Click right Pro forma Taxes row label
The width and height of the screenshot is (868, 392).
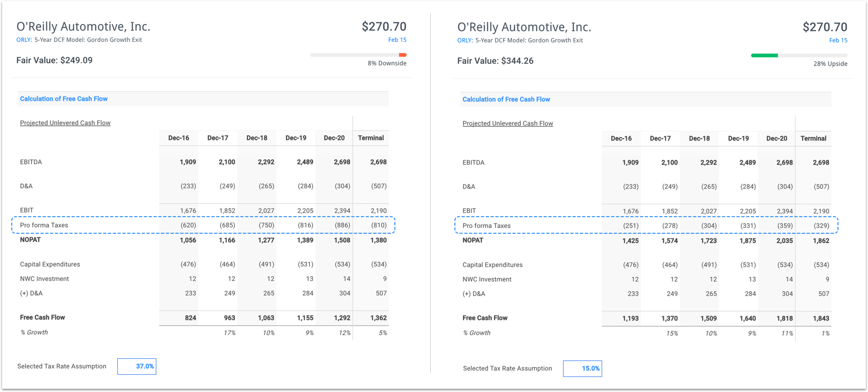pyautogui.click(x=487, y=226)
